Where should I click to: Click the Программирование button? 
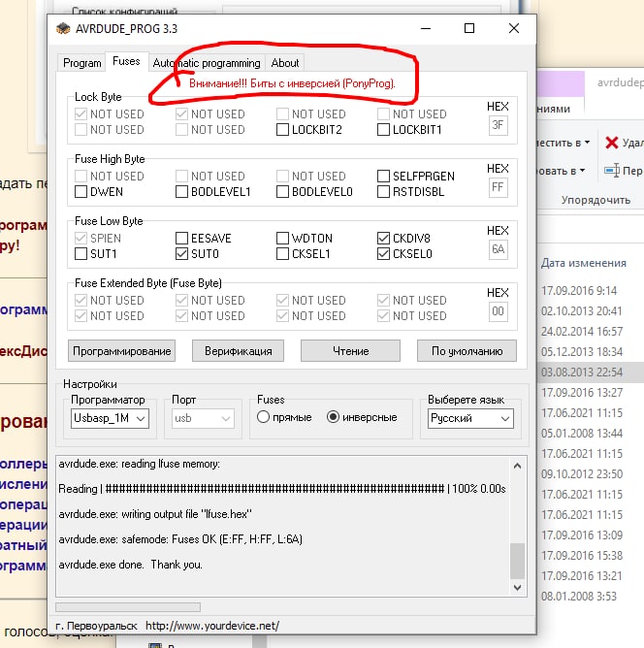121,351
